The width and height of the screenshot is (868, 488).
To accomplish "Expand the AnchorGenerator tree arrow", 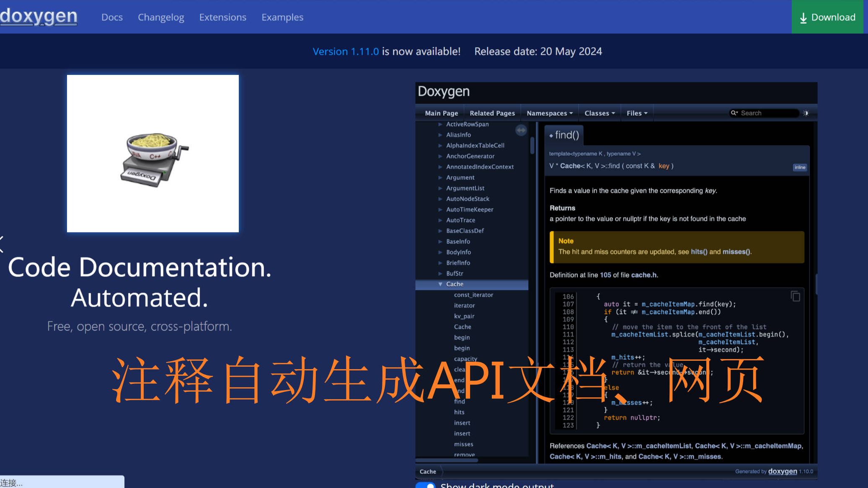I will (x=440, y=156).
